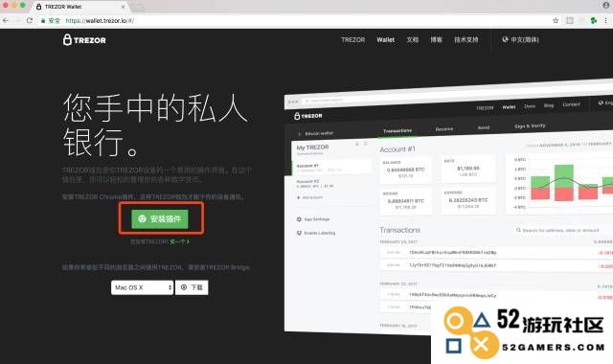Click the globe icon beside 中文(简体)

(505, 39)
